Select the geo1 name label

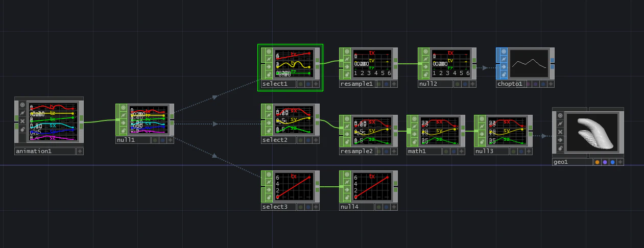(573, 162)
